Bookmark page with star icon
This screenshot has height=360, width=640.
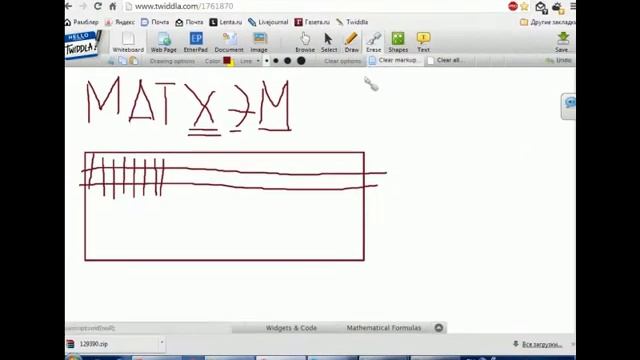click(524, 6)
